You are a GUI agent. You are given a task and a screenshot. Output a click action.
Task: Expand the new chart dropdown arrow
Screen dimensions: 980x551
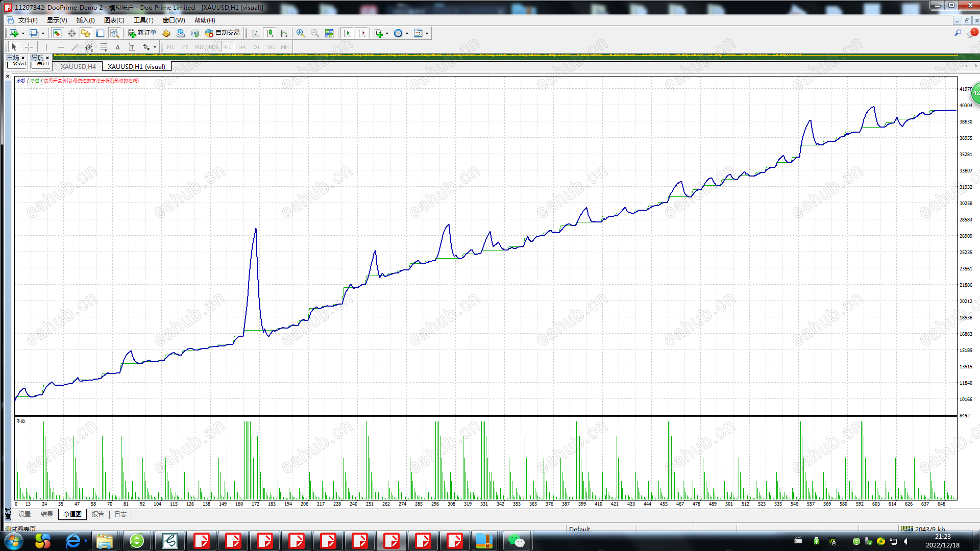point(23,33)
